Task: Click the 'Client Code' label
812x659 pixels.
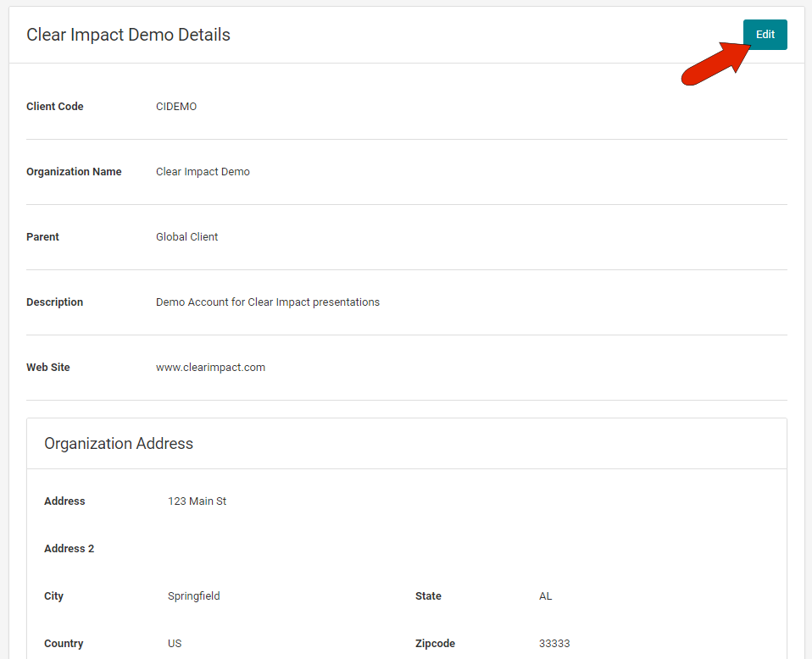Action: [x=55, y=106]
